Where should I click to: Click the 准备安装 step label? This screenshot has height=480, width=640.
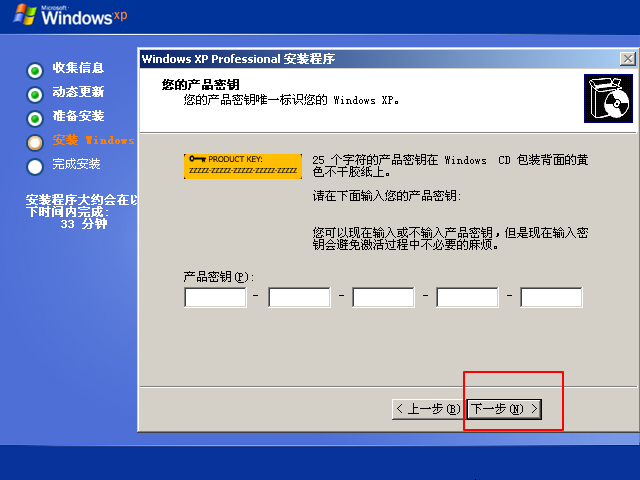coord(78,116)
